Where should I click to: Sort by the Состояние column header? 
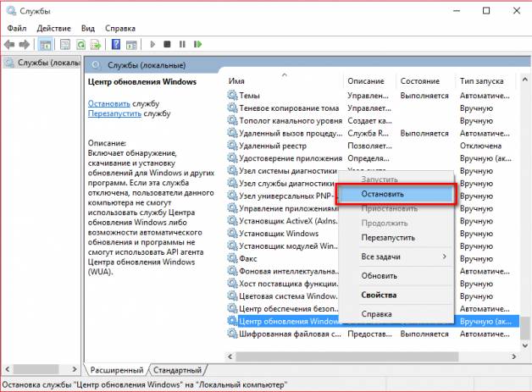click(424, 81)
